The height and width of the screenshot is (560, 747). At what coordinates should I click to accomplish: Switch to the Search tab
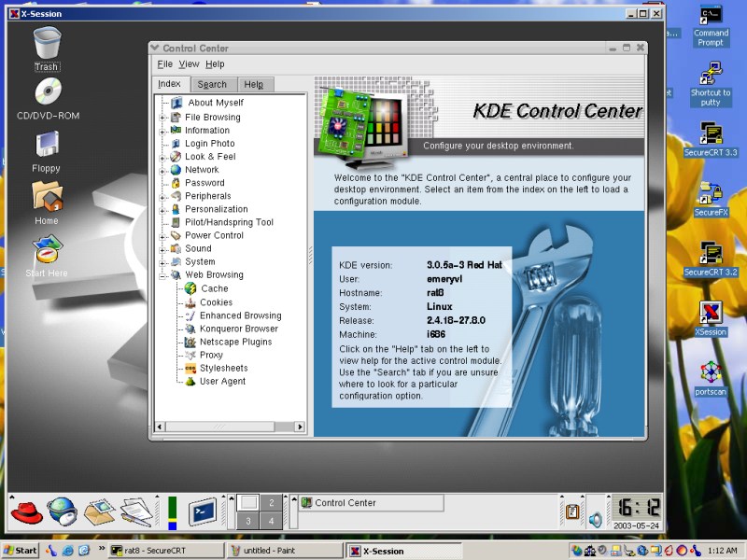click(x=212, y=85)
